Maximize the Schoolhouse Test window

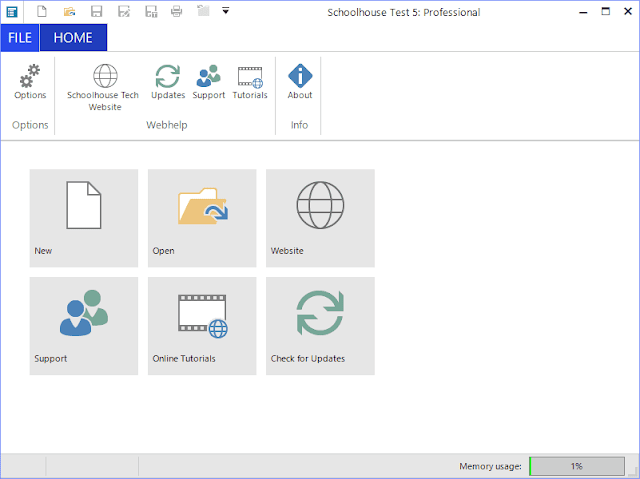606,11
